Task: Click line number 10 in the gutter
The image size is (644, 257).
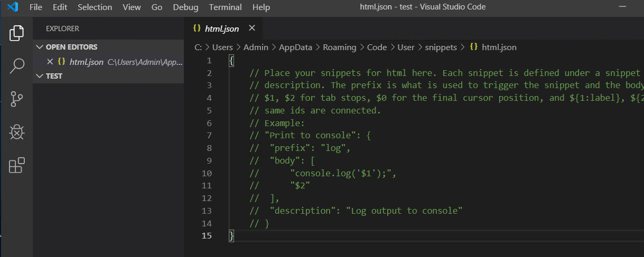Action: pos(207,173)
